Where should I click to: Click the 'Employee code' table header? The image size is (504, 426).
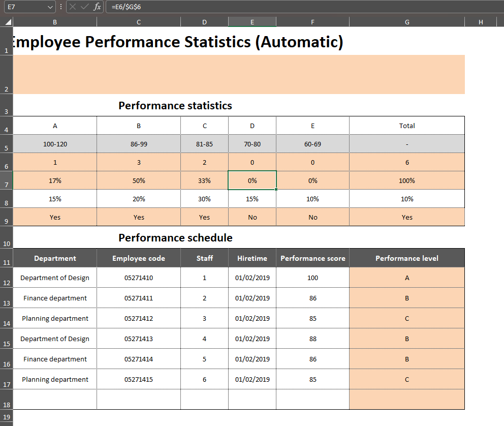[x=139, y=258]
